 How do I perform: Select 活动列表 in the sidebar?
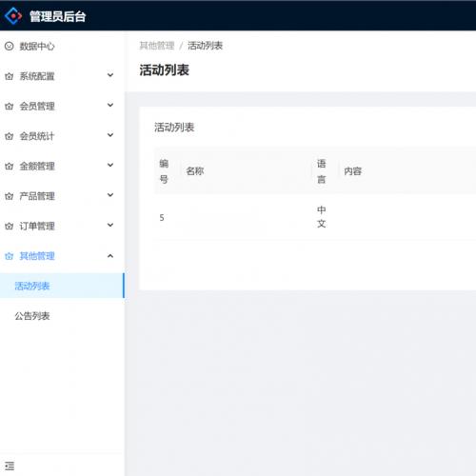(x=62, y=286)
